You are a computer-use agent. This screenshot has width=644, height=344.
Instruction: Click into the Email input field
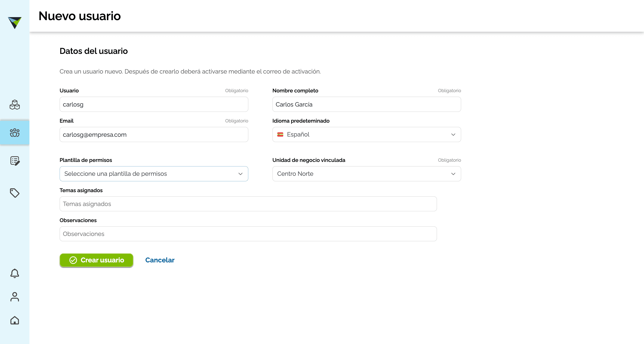154,134
